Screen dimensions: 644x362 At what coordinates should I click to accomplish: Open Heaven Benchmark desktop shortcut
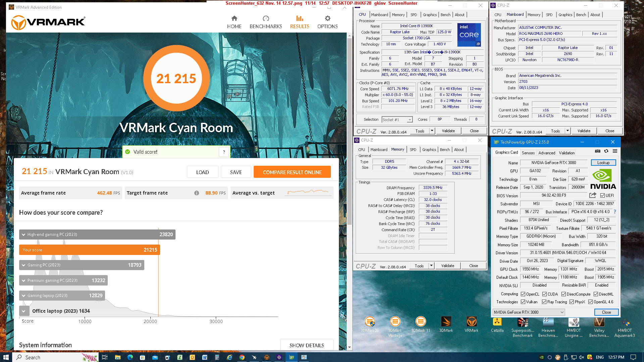click(x=548, y=327)
